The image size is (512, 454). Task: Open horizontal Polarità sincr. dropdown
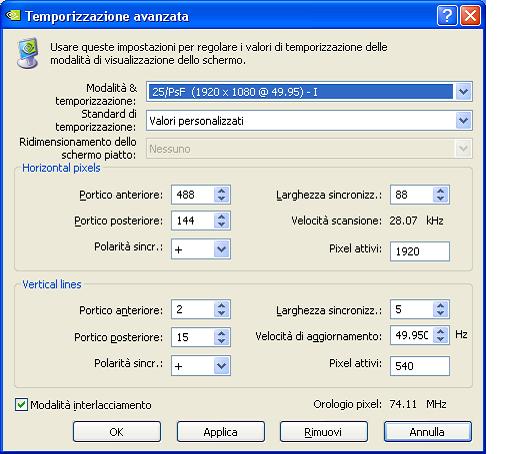point(222,249)
